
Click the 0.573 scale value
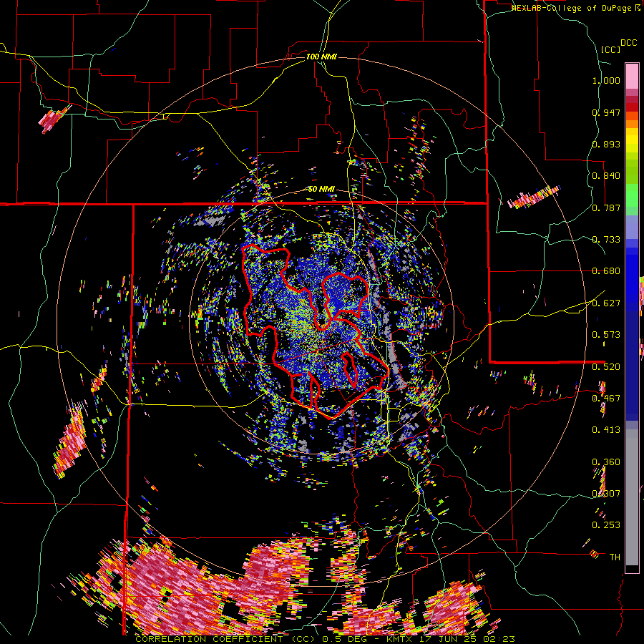(606, 335)
